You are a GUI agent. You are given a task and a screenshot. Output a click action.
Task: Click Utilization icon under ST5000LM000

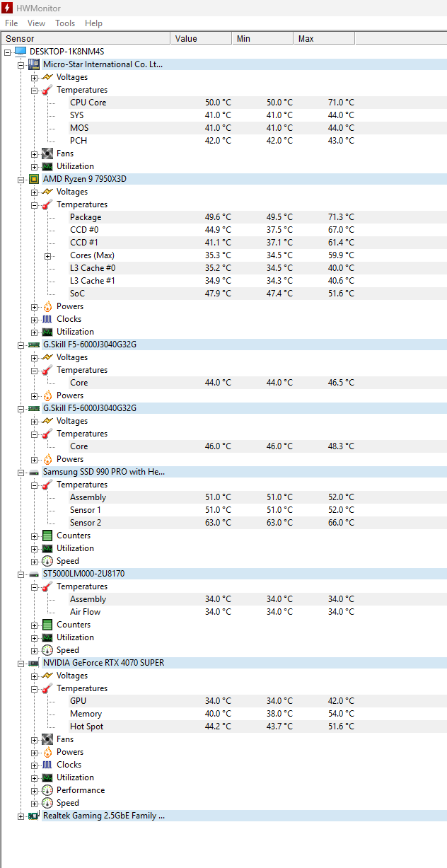[x=47, y=637]
